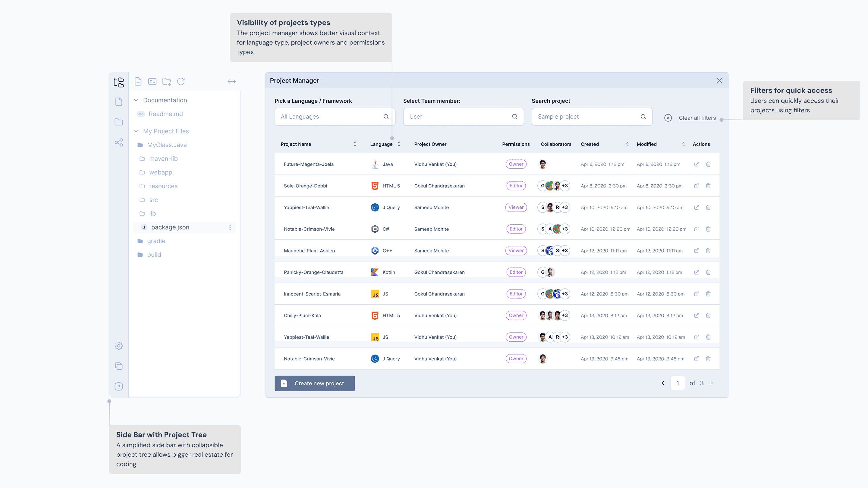Click the new markdown file icon

tap(152, 82)
